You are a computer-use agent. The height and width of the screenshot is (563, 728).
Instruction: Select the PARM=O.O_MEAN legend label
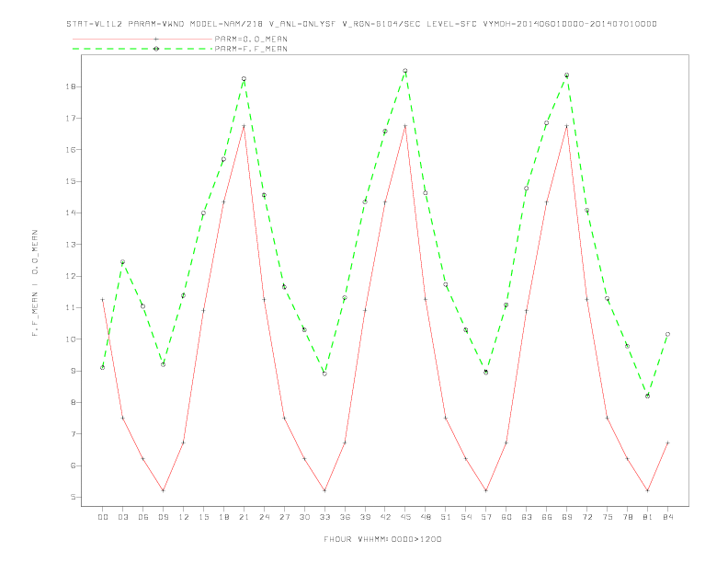tap(251, 39)
